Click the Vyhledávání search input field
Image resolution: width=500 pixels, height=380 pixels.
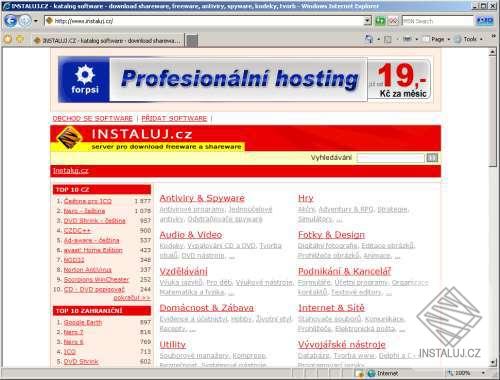click(x=390, y=158)
